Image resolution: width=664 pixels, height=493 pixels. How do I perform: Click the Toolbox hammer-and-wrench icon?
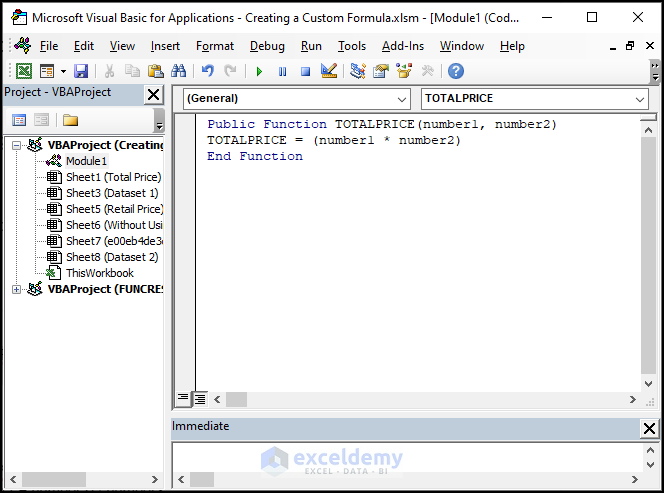point(427,71)
